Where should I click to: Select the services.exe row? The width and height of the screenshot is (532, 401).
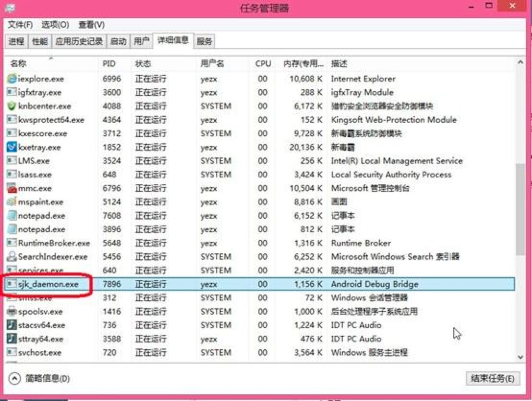click(x=260, y=270)
